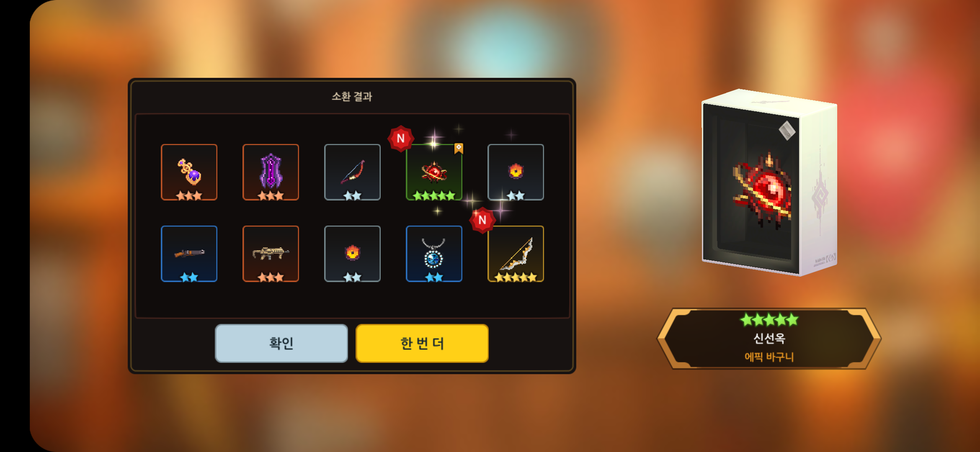This screenshot has width=980, height=452.
Task: Open the five-star green red orb item
Action: pyautogui.click(x=434, y=172)
